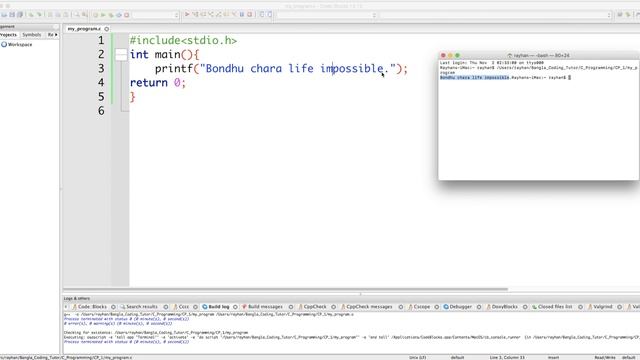Click the Next line debug icon
This screenshot has height=360, width=640.
(203, 14)
